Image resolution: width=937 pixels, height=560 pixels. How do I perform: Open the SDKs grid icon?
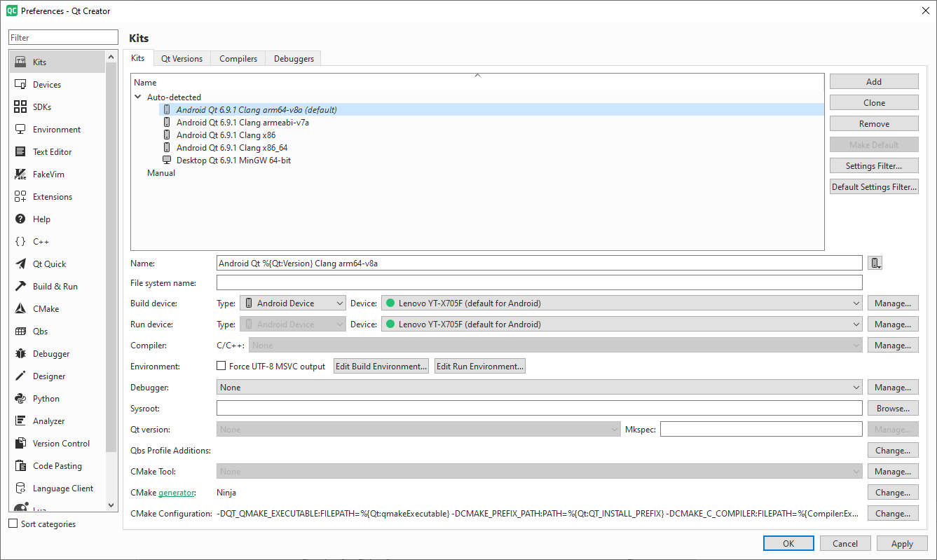(x=20, y=107)
